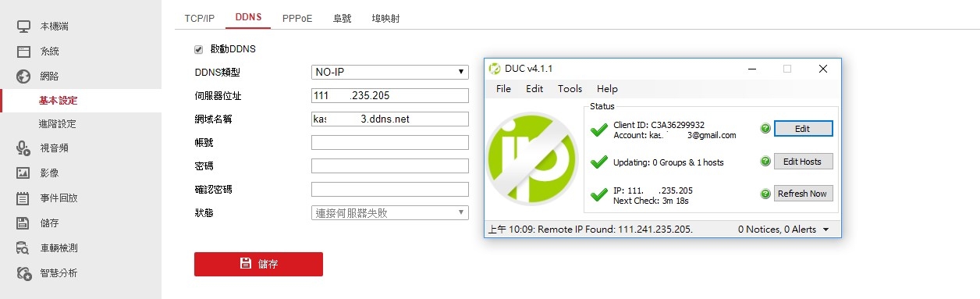Screen dimensions: 980x299
Task: Open the File menu in DUC
Action: [503, 89]
